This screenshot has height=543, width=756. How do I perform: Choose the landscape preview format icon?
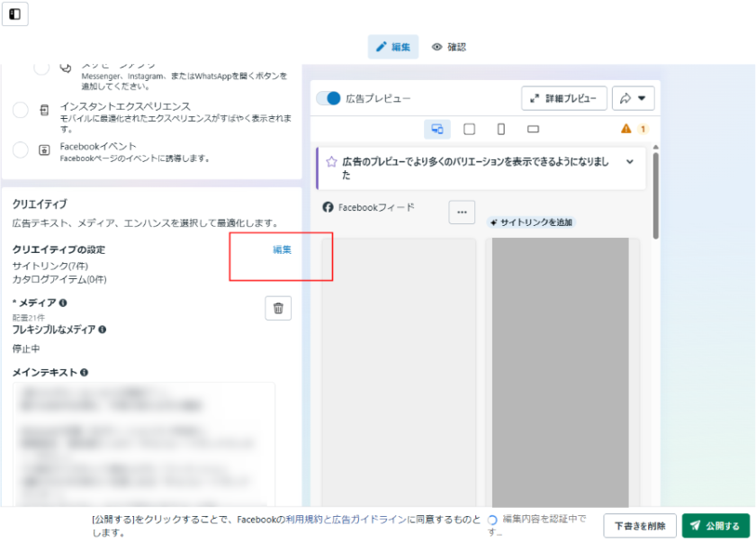(x=533, y=129)
